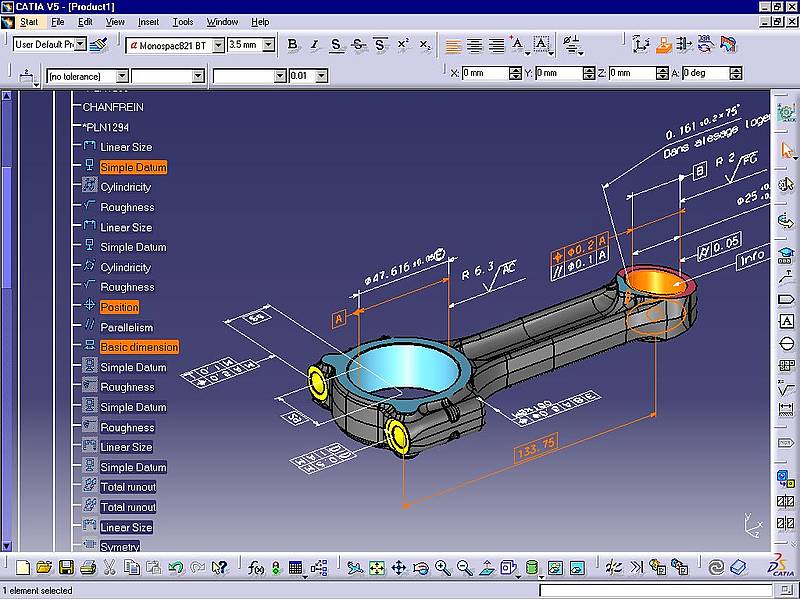Select the Pan tool in the bottom toolbar
The height and width of the screenshot is (600, 800).
[398, 567]
